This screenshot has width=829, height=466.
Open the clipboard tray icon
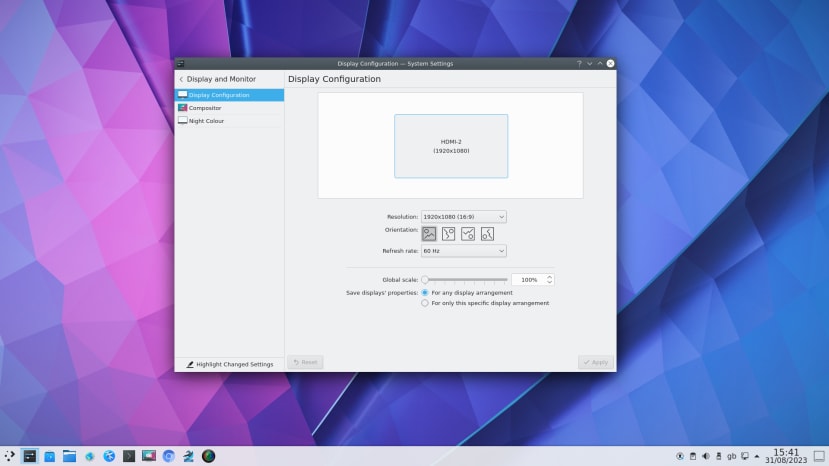(693, 456)
